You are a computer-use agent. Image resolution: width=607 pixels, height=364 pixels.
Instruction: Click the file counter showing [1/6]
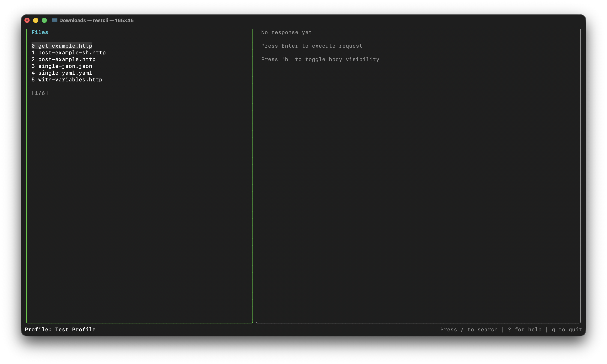(40, 93)
